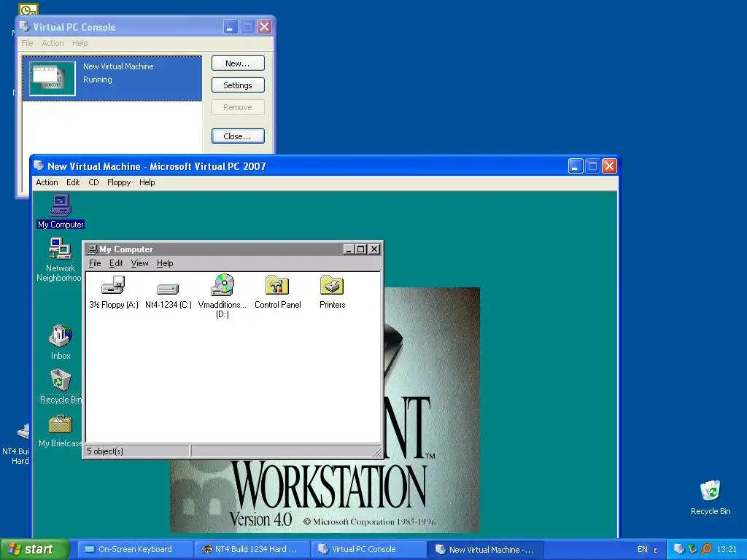Click the Virtual PC 2007 window title icon

39,166
